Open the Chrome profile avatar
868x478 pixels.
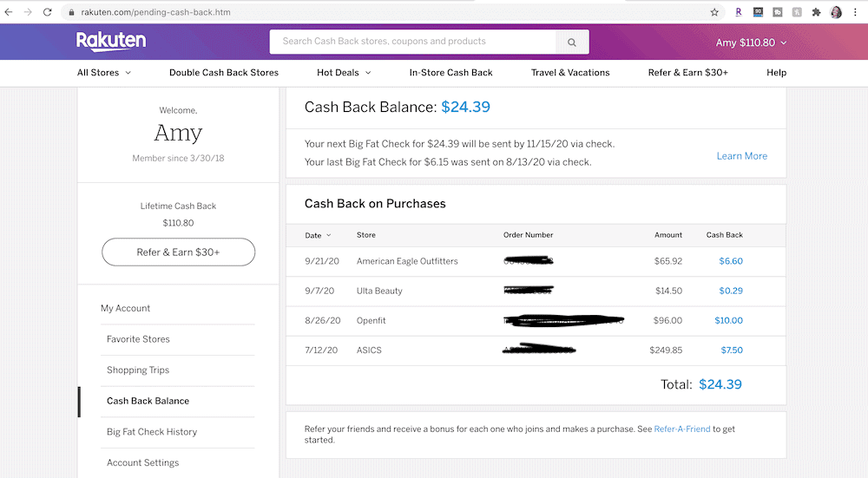(836, 11)
